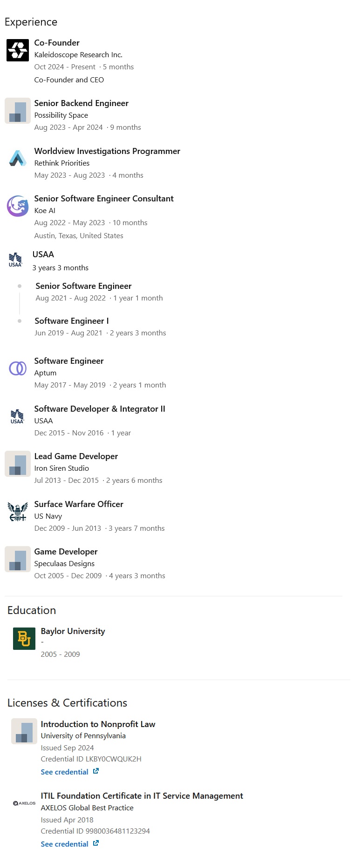The width and height of the screenshot is (354, 868).
Task: Click the Possibility Space placeholder logo
Action: (18, 111)
